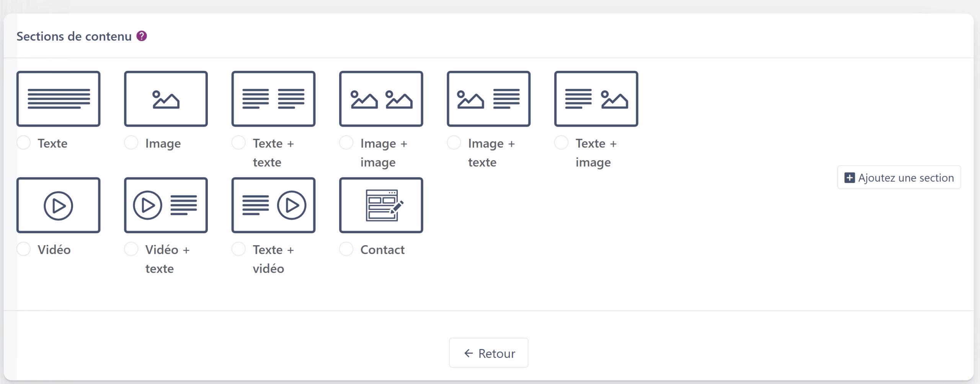Click the Texte section layout icon
The width and height of the screenshot is (980, 384).
[58, 99]
